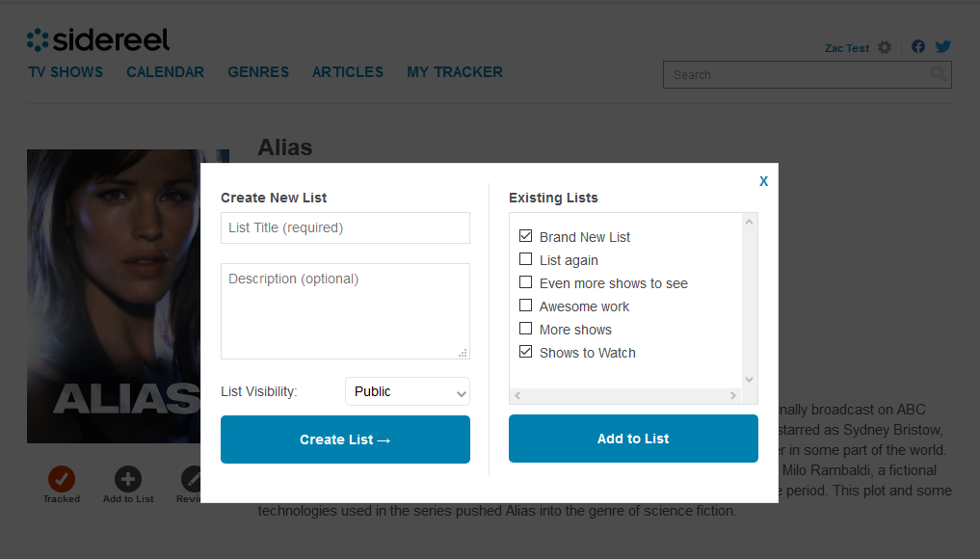
Task: Click the Tracked checkmark icon
Action: point(62,478)
